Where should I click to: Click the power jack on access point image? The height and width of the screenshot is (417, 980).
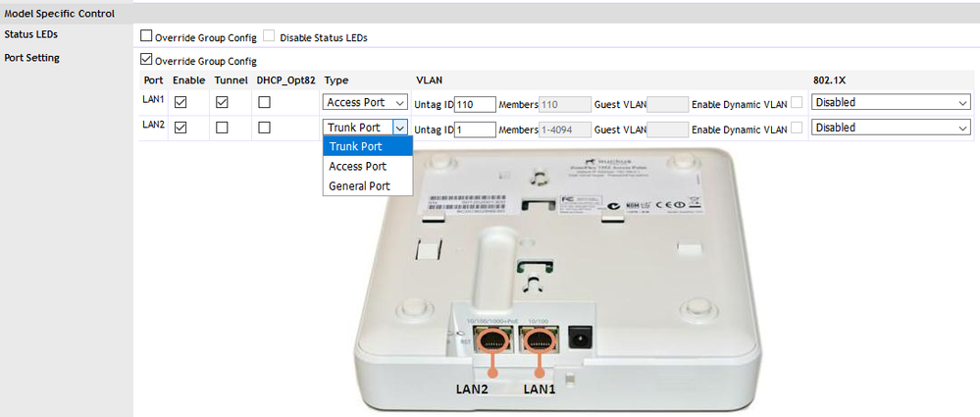pos(578,340)
